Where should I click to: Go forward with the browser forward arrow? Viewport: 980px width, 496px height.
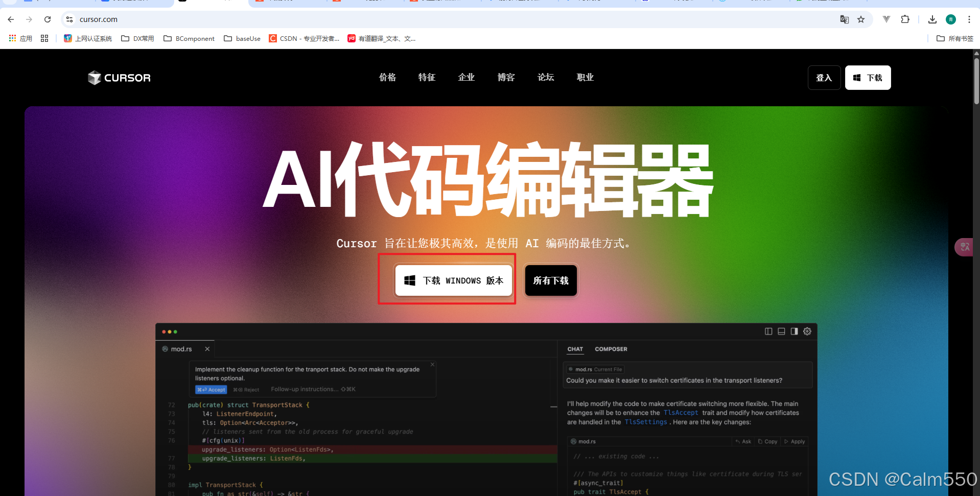click(29, 19)
